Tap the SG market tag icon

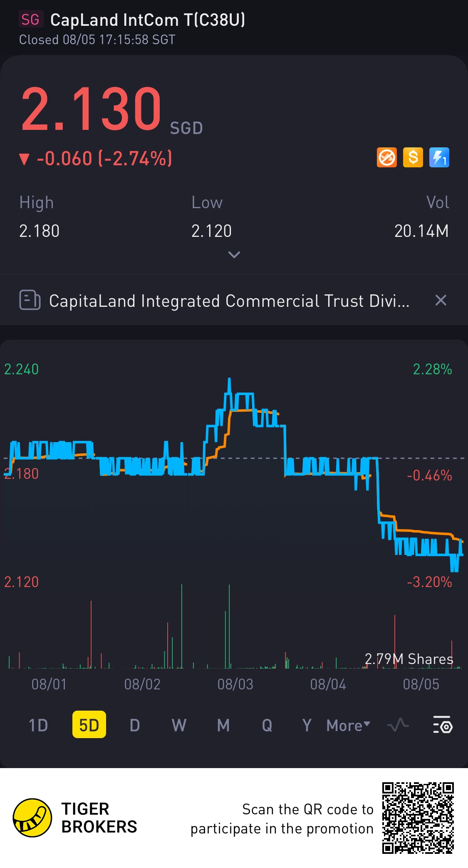(x=30, y=20)
